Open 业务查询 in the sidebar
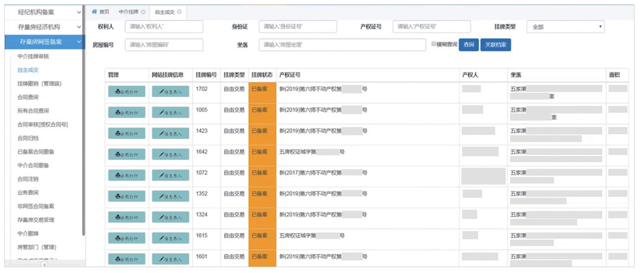 pyautogui.click(x=28, y=193)
